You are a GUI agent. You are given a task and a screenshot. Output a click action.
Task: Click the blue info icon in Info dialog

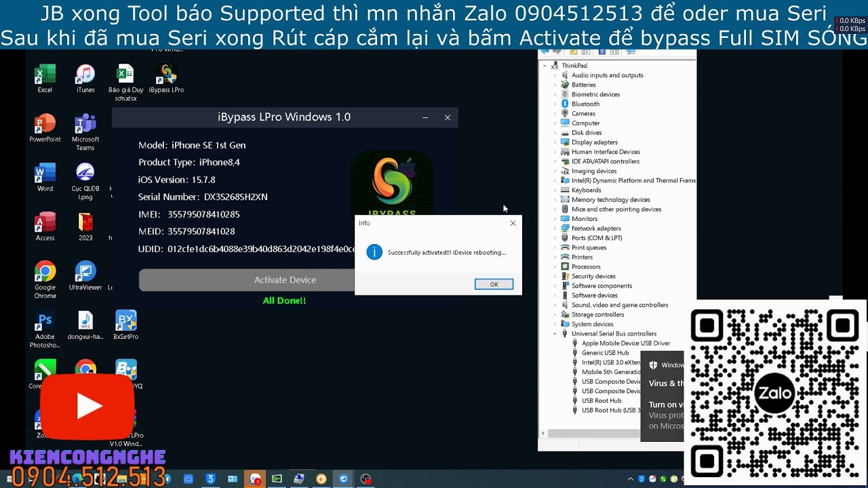click(x=374, y=252)
